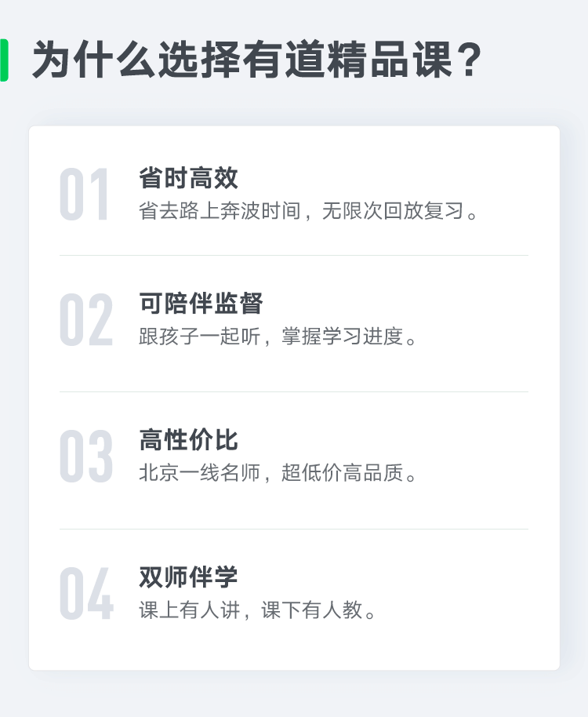The width and height of the screenshot is (588, 717).
Task: Select the 可陪伴监督 heading
Action: (x=201, y=304)
